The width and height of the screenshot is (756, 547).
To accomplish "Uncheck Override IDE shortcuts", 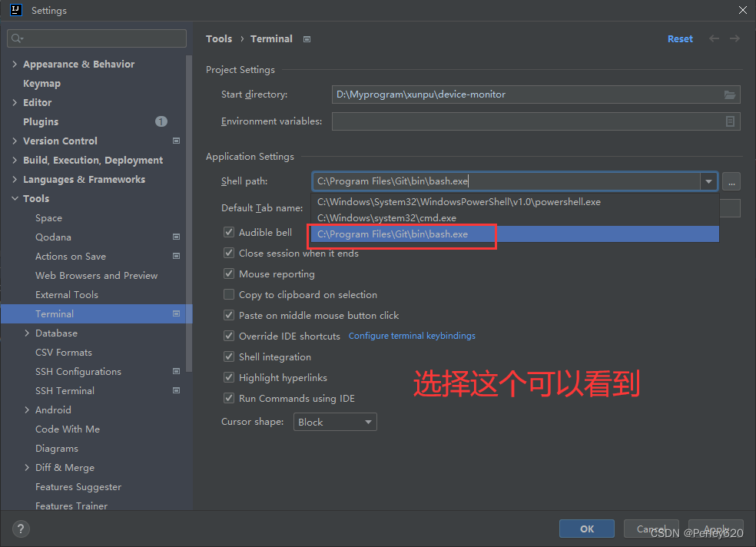I will tap(229, 336).
